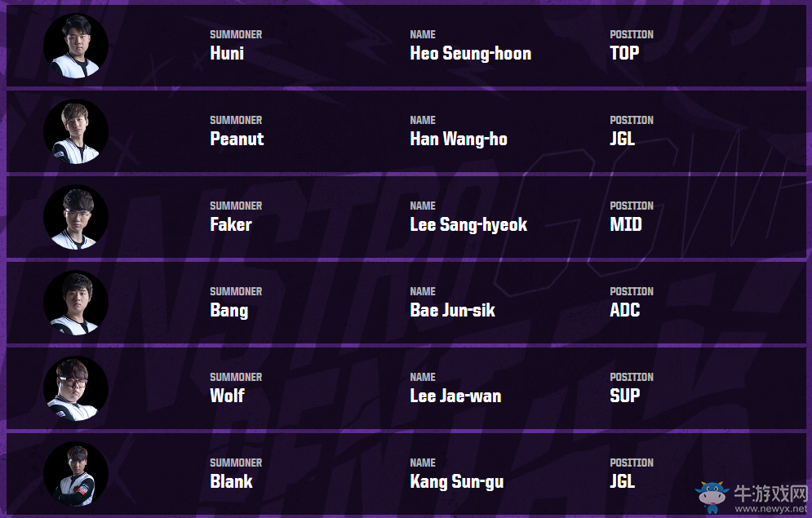The height and width of the screenshot is (518, 812).
Task: Click Huni's player avatar photo
Action: point(76,46)
